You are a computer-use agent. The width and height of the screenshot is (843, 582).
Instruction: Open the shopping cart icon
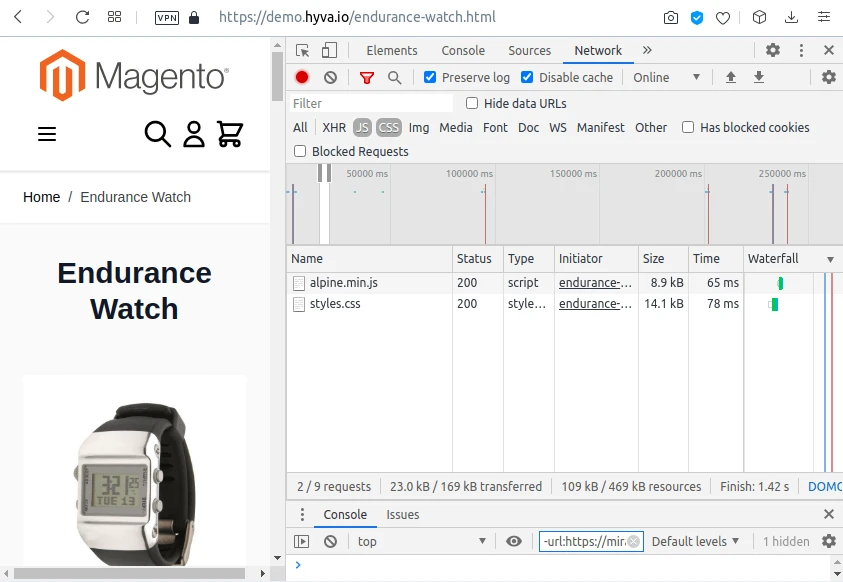tap(230, 134)
